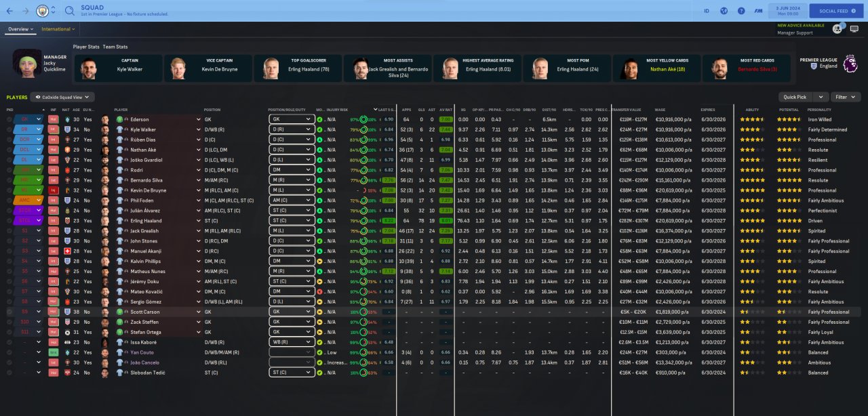Toggle selection circle for Scott Carson row
868x416 pixels.
click(9, 312)
